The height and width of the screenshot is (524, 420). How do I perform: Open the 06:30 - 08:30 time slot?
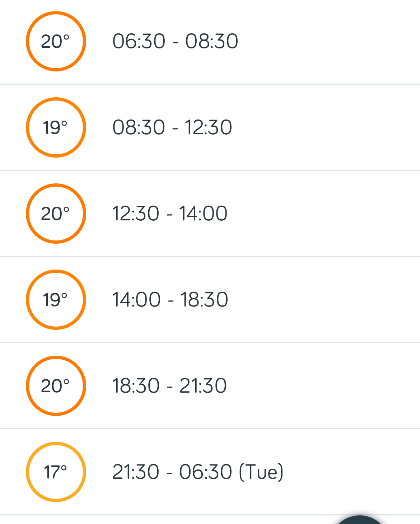tap(210, 41)
